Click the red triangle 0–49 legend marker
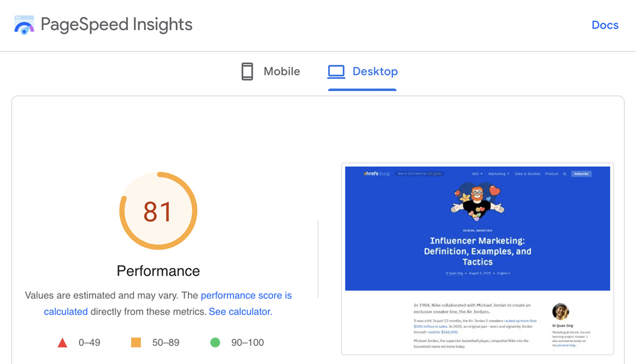This screenshot has width=636, height=364. coord(63,342)
